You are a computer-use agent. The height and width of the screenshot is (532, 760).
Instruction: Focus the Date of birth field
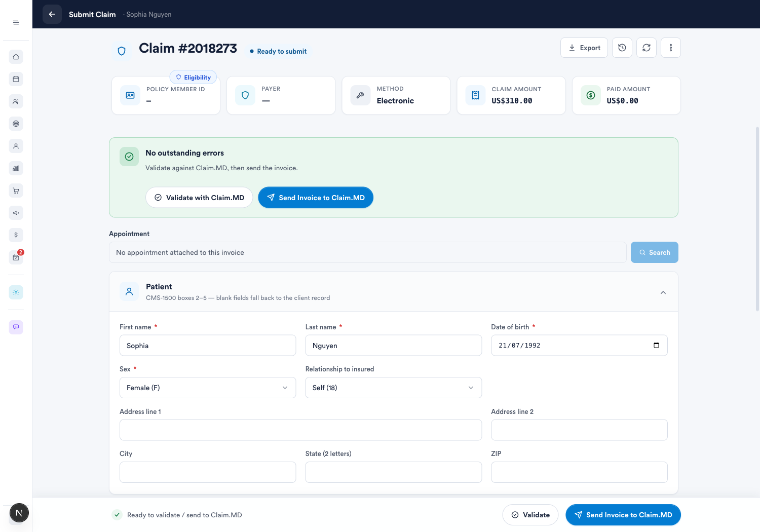tap(579, 346)
